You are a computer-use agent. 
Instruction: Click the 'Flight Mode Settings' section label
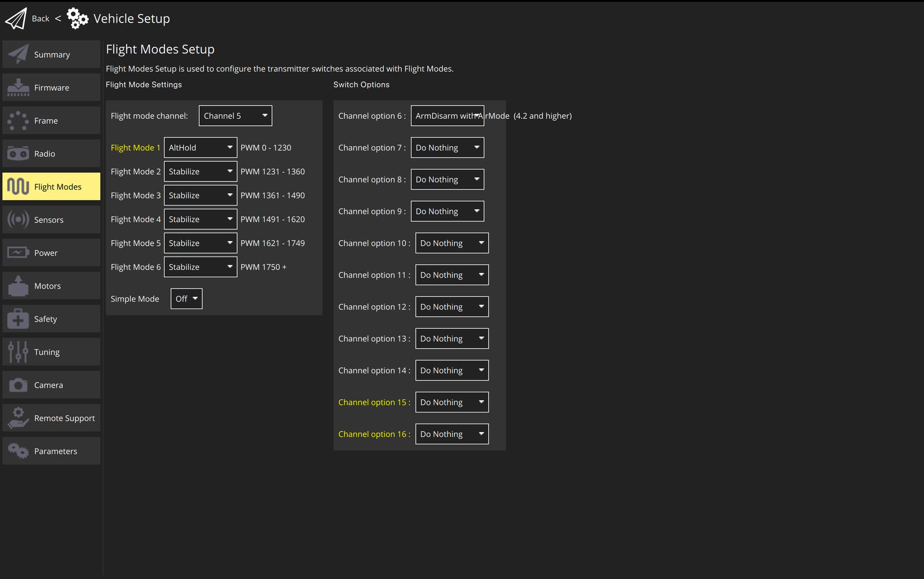(144, 85)
